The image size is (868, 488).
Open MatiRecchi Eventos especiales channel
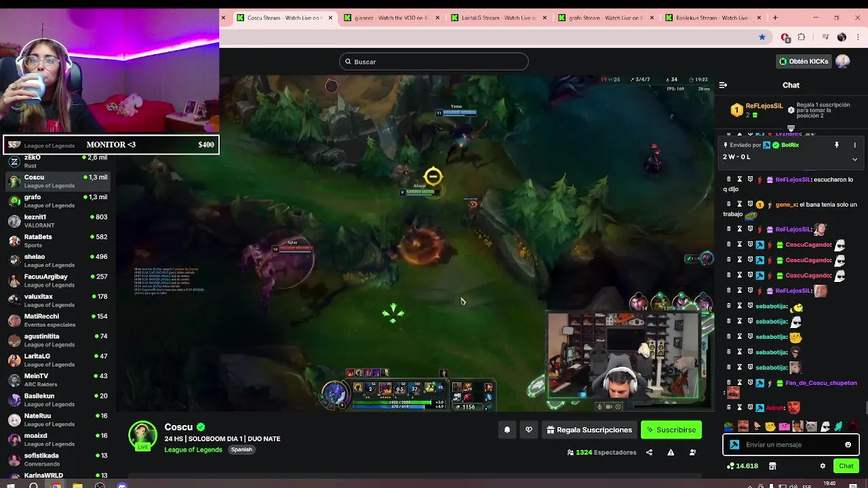(58, 320)
